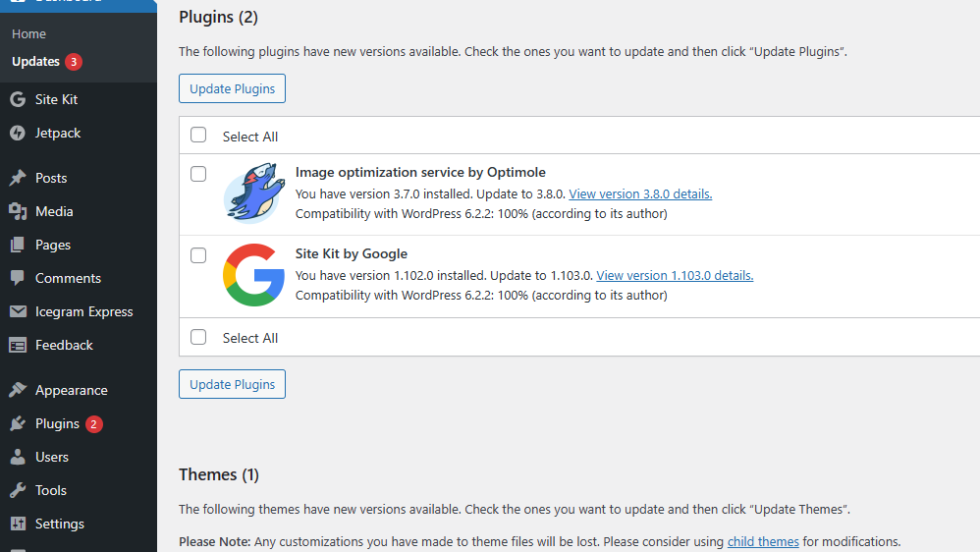This screenshot has height=552, width=980.
Task: Click the Comments speech bubble icon
Action: pyautogui.click(x=18, y=278)
